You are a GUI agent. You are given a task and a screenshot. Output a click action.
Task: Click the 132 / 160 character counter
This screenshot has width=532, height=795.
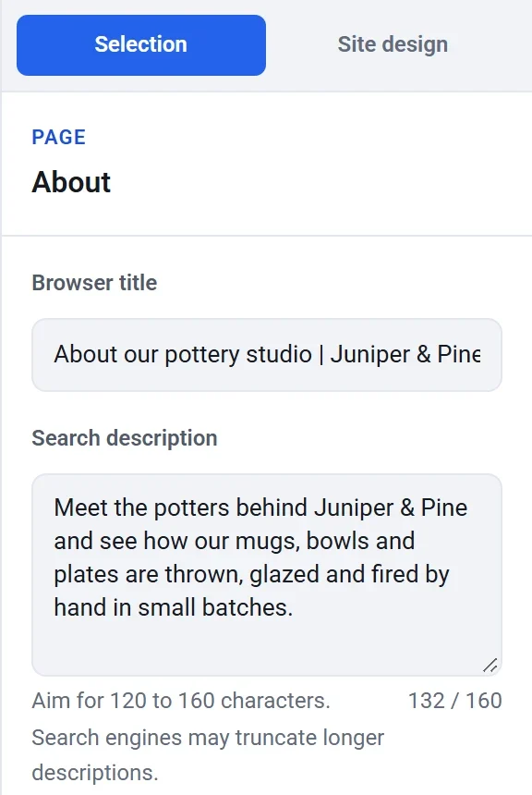(x=455, y=701)
